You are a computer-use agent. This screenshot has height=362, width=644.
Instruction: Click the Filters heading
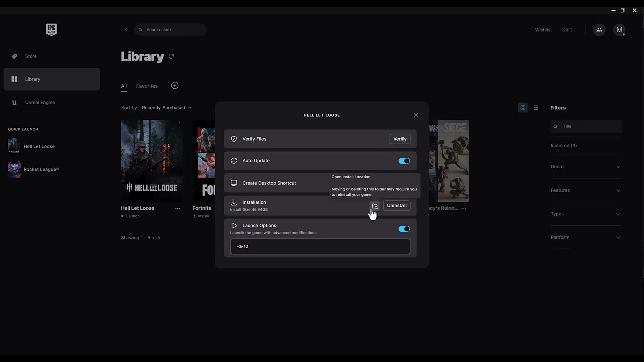pos(558,108)
